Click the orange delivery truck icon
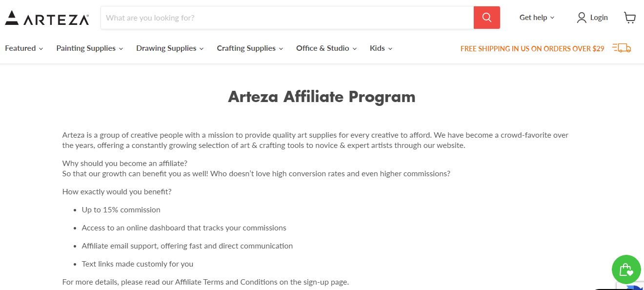Image resolution: width=644 pixels, height=290 pixels. pyautogui.click(x=622, y=48)
